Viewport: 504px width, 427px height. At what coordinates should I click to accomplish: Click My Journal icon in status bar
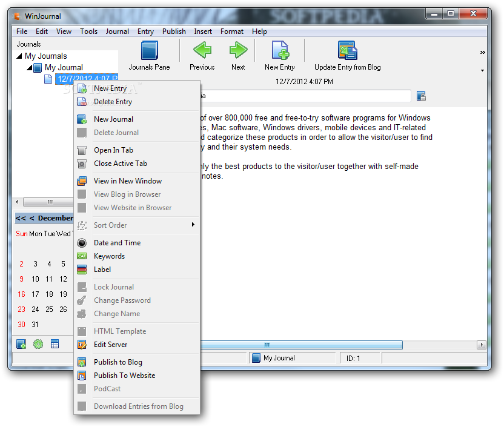coord(256,358)
